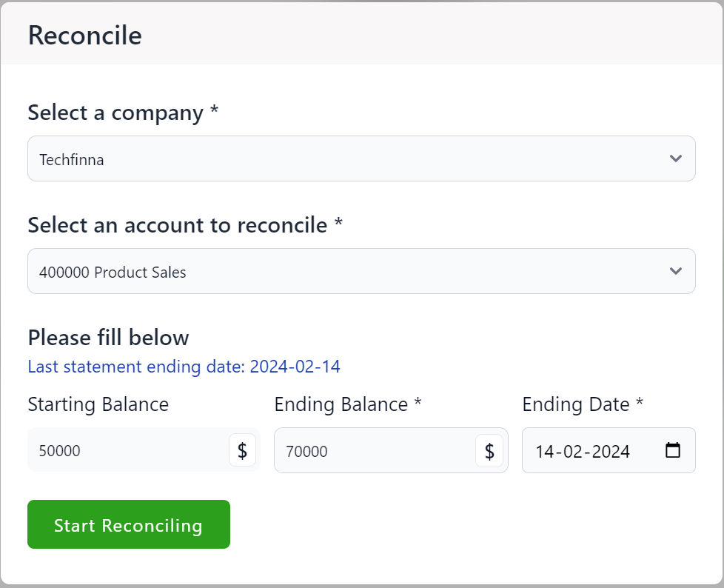
Task: Open the Techfinna company select box
Action: 348,158
